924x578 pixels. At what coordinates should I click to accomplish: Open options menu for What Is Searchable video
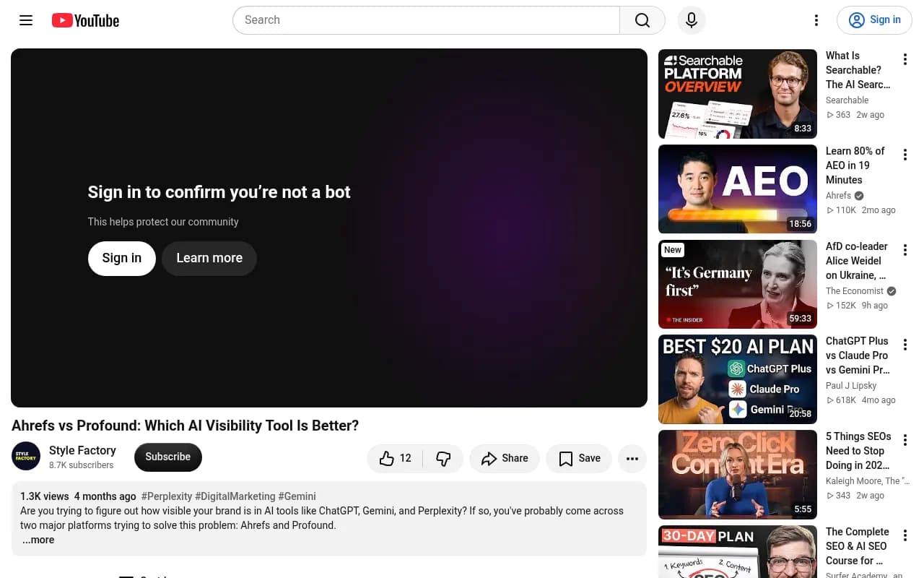coord(905,60)
